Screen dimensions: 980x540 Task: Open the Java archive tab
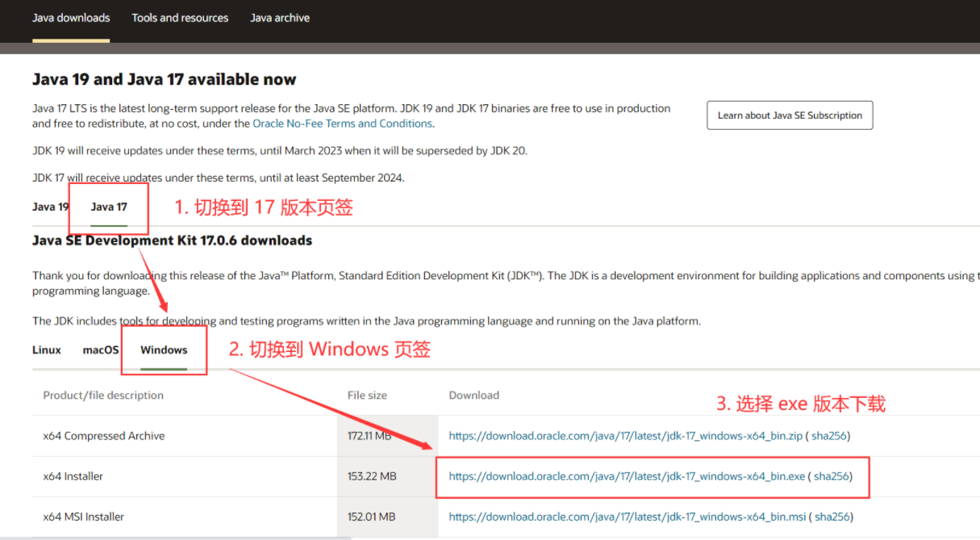click(280, 18)
